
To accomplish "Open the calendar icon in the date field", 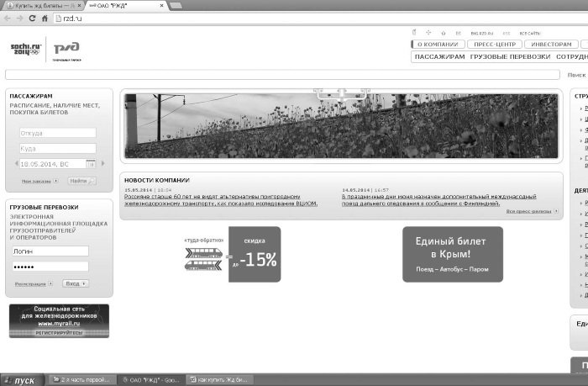I will click(91, 164).
